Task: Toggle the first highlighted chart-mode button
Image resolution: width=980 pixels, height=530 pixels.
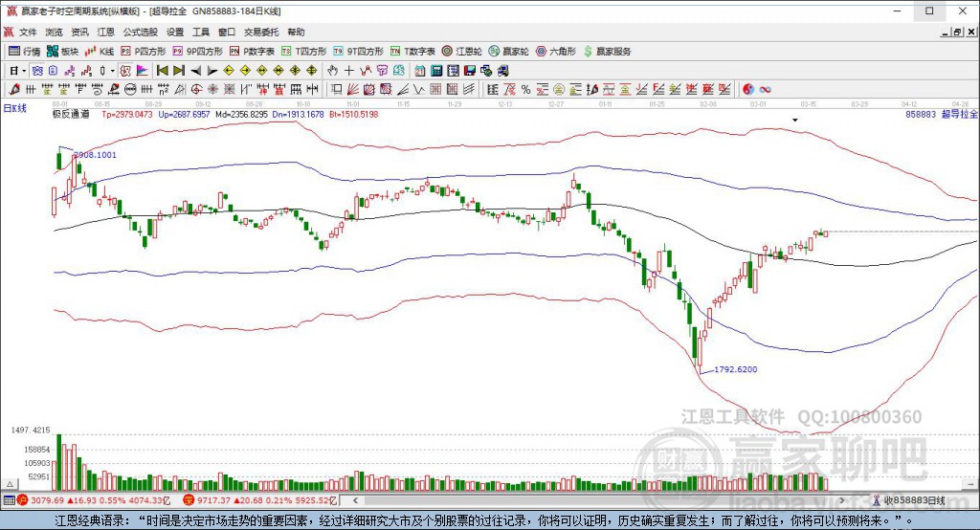Action: coord(37,71)
